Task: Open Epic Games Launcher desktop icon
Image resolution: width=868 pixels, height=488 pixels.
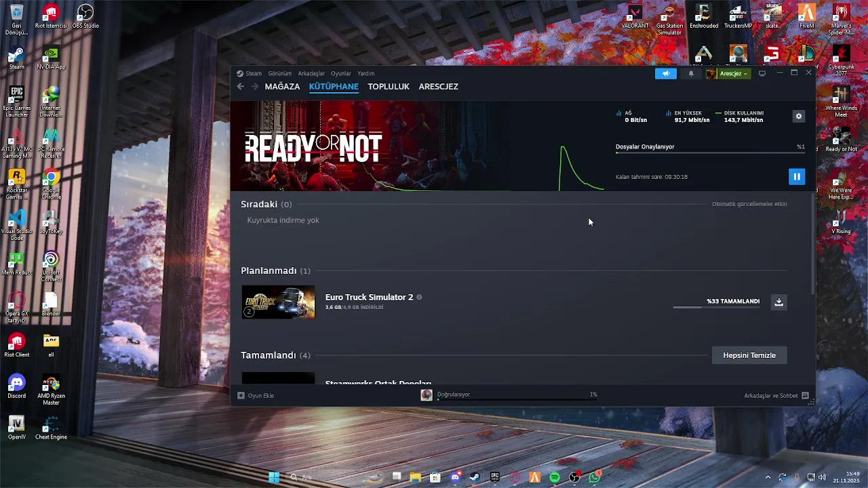Action: pyautogui.click(x=16, y=102)
